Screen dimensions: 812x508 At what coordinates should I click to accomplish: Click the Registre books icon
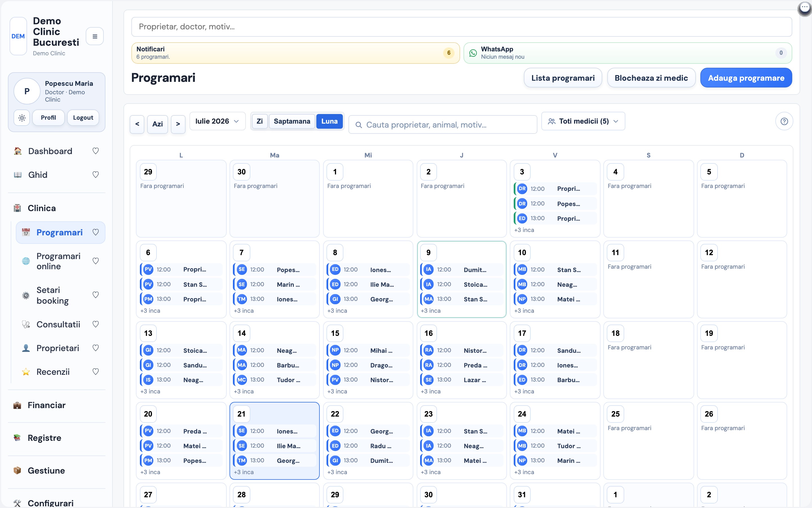[17, 438]
